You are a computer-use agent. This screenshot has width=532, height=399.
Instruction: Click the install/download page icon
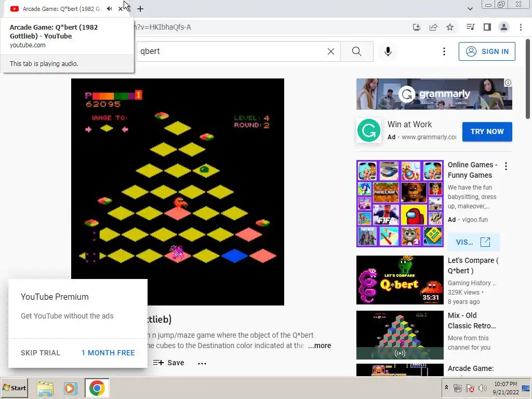click(416, 27)
